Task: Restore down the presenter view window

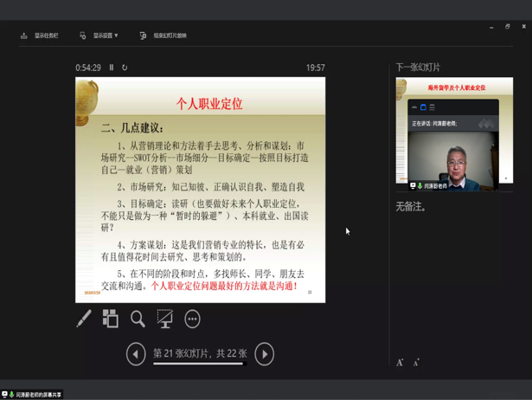Action: (508, 27)
